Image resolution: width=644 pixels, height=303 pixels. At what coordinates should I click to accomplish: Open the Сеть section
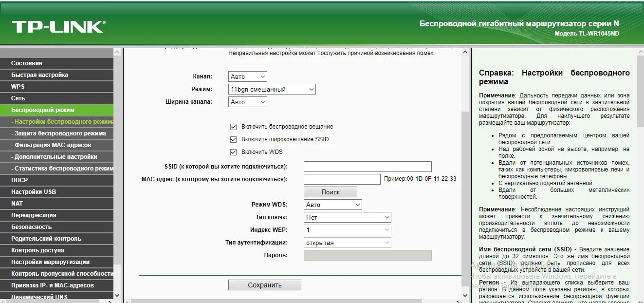tap(56, 98)
